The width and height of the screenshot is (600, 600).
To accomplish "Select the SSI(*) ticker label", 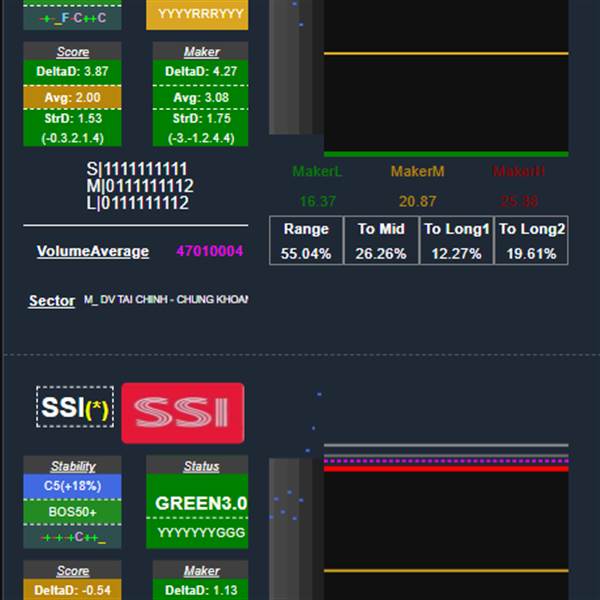I will 75,407.
